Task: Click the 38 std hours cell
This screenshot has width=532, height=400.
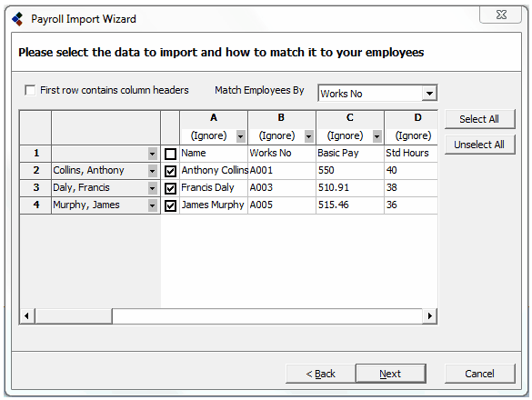Action: (411, 188)
